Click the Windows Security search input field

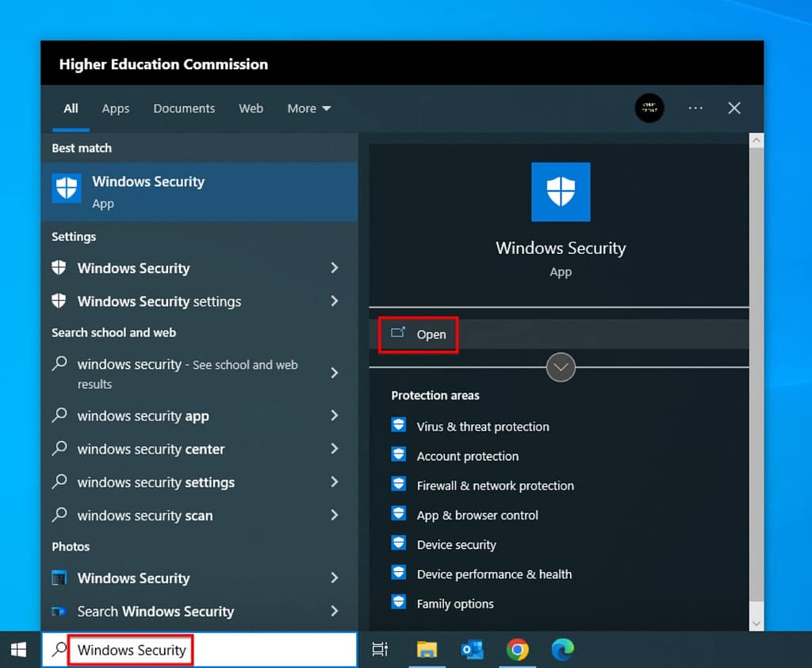[x=199, y=649]
